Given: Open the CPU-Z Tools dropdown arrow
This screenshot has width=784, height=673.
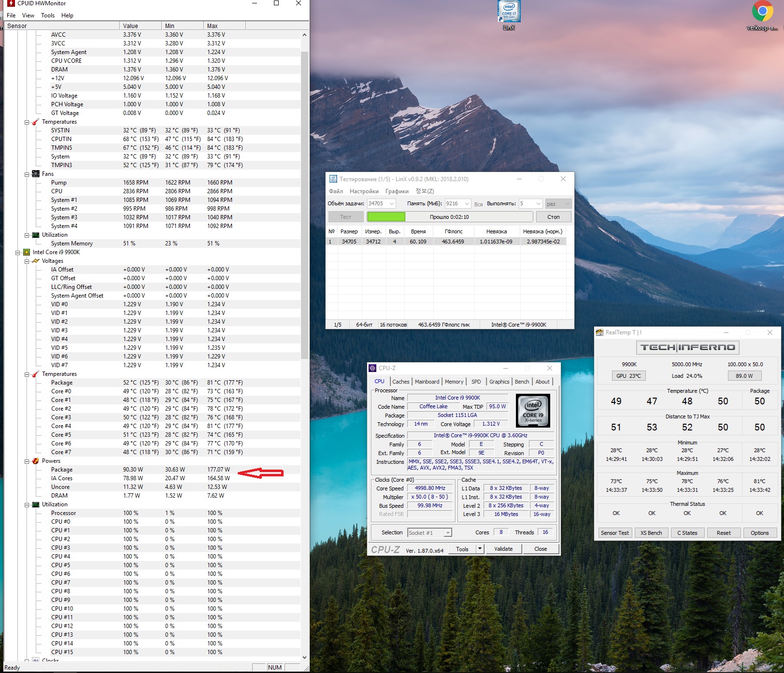Looking at the screenshot, I should click(x=480, y=549).
